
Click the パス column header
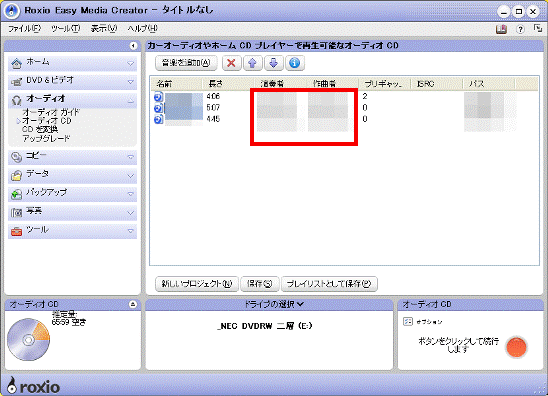click(489, 84)
